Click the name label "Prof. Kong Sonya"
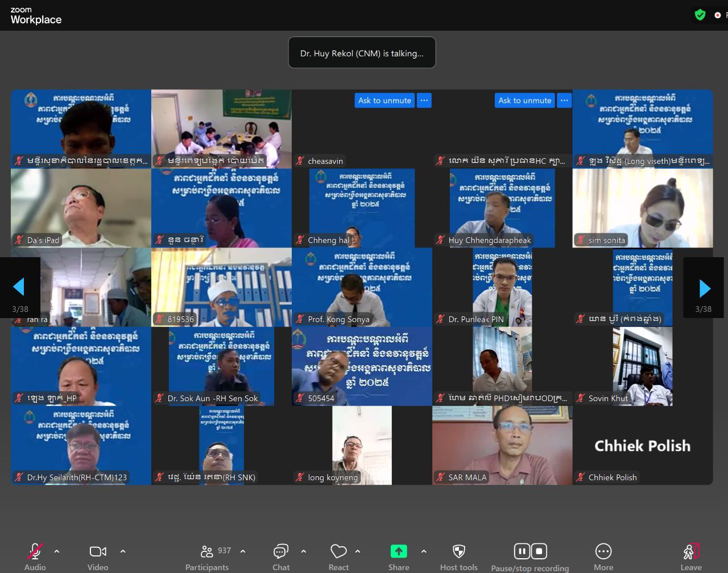 tap(339, 319)
